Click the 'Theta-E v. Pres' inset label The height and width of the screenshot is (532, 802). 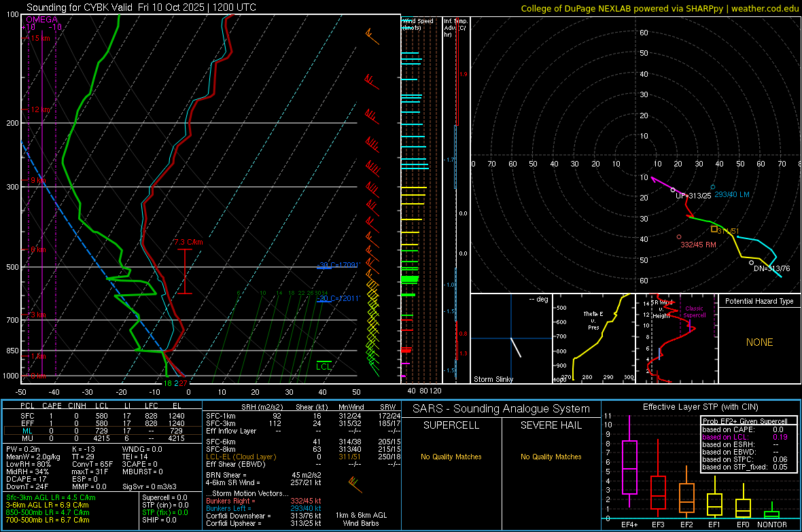593,320
